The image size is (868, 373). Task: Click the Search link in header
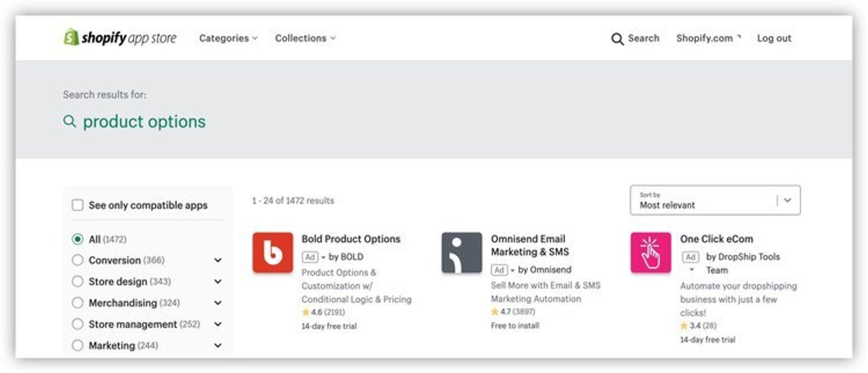pyautogui.click(x=643, y=38)
